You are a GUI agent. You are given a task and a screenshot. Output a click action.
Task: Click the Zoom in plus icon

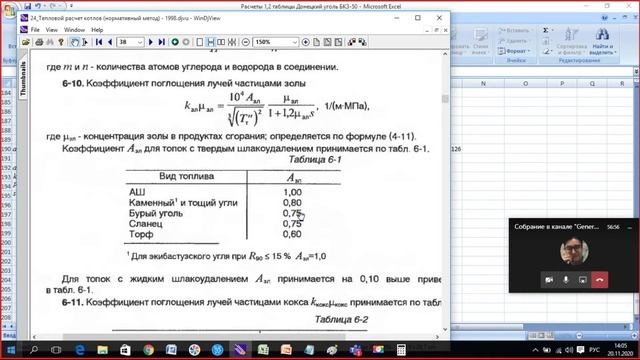pos(305,42)
